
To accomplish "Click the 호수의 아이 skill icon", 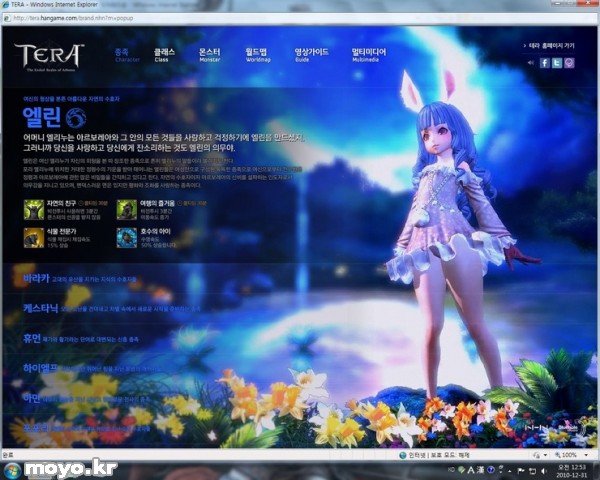I will point(127,238).
